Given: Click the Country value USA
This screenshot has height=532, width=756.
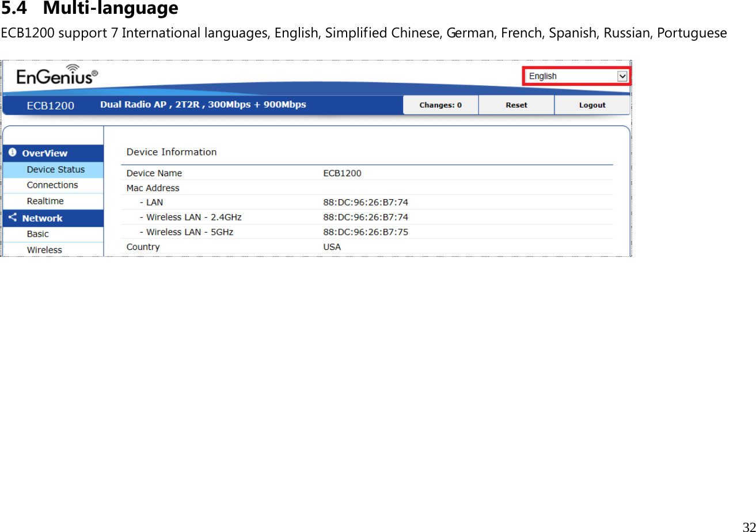Looking at the screenshot, I should (x=332, y=247).
